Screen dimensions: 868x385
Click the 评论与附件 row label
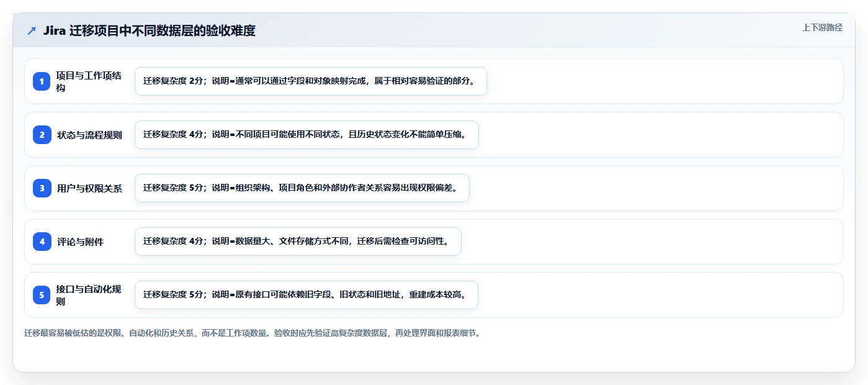pyautogui.click(x=81, y=242)
